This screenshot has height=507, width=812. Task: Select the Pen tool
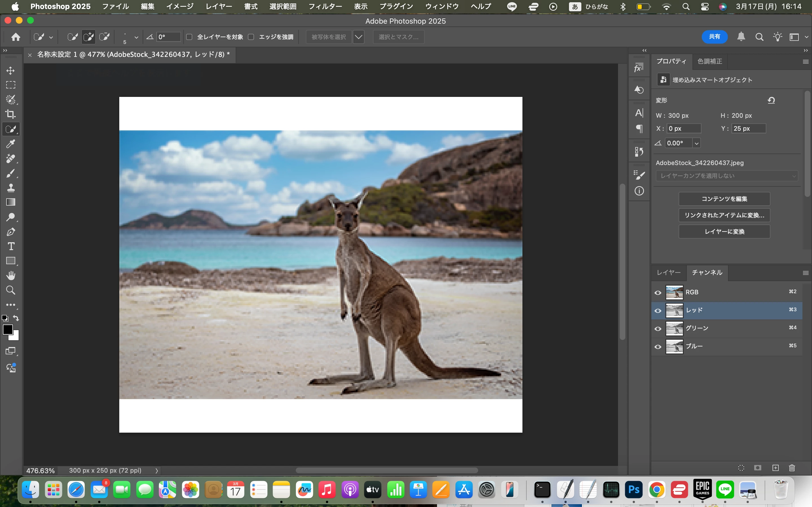11,232
